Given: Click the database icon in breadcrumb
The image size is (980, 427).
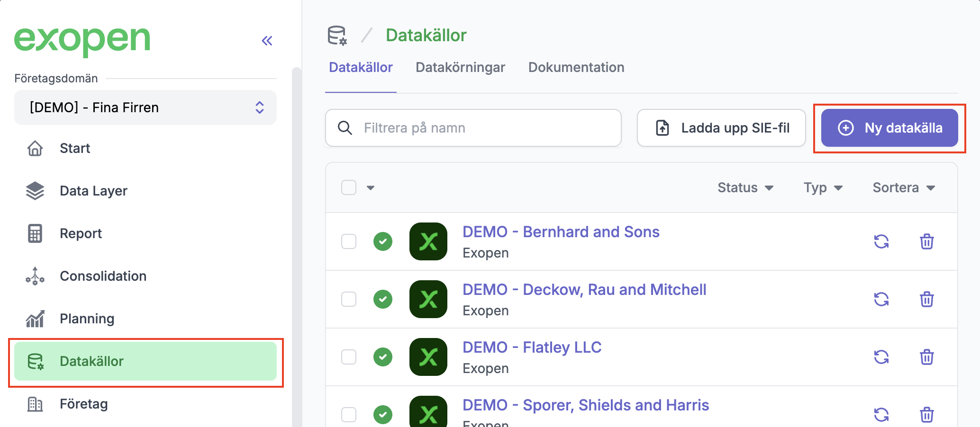Looking at the screenshot, I should (x=337, y=36).
